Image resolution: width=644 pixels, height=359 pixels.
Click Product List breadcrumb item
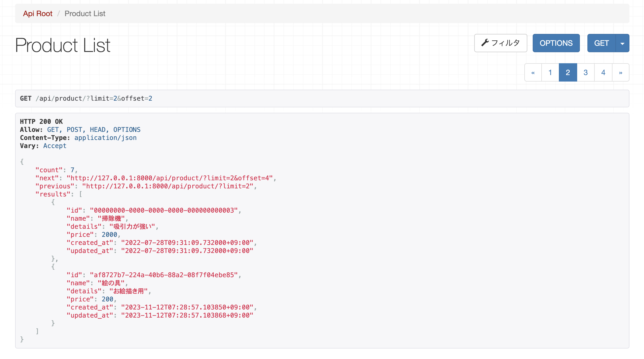(85, 13)
